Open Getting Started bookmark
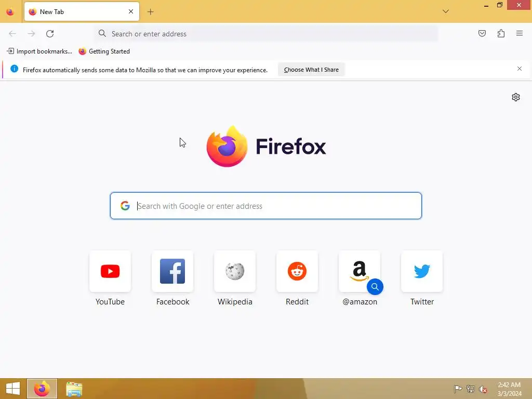Screen dimensions: 532x399 104,51
